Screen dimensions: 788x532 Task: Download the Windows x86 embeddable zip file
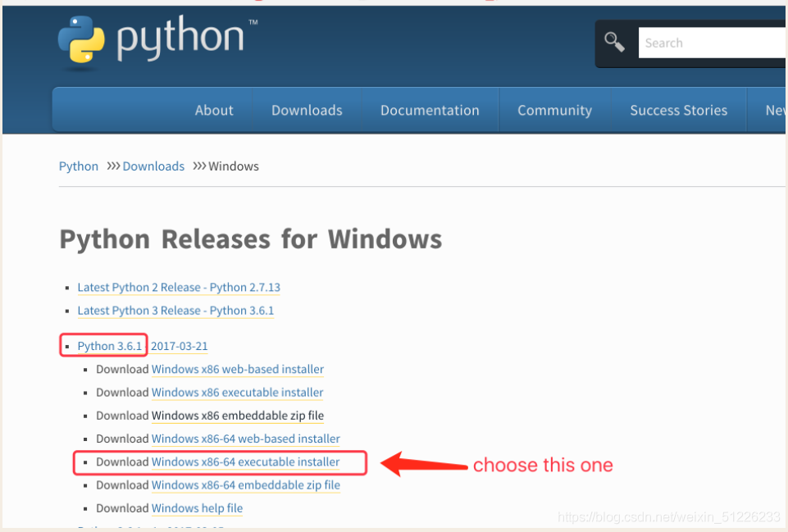(238, 416)
